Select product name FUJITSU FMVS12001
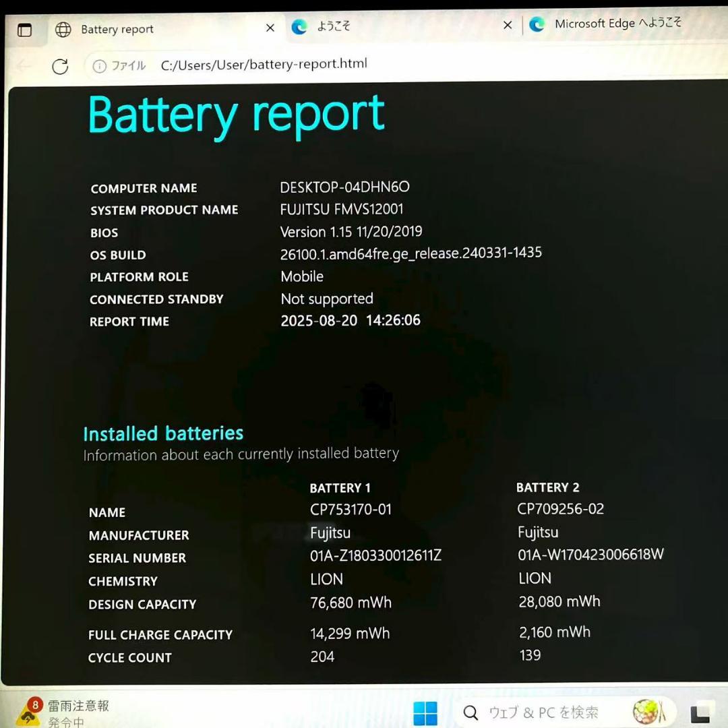The width and height of the screenshot is (728, 728). tap(342, 210)
